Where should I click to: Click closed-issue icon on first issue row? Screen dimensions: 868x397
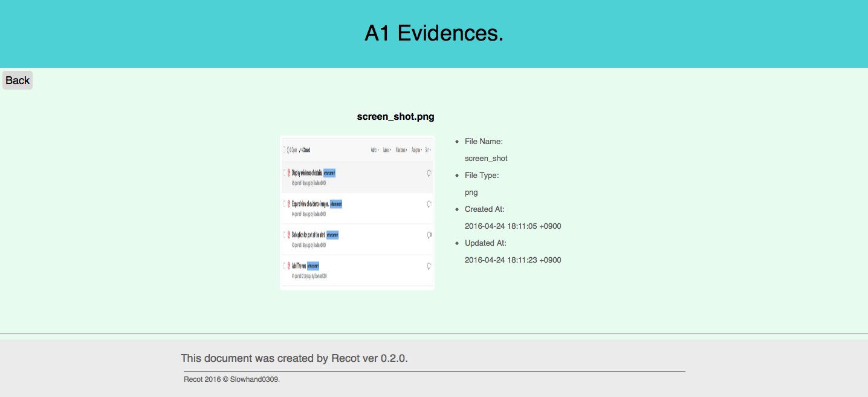click(x=289, y=173)
